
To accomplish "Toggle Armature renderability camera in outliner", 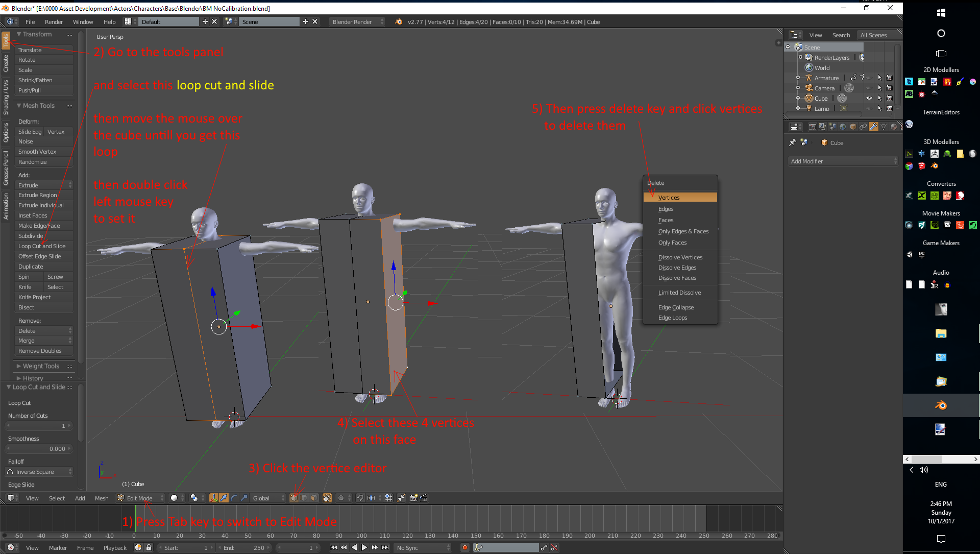I will tap(890, 78).
